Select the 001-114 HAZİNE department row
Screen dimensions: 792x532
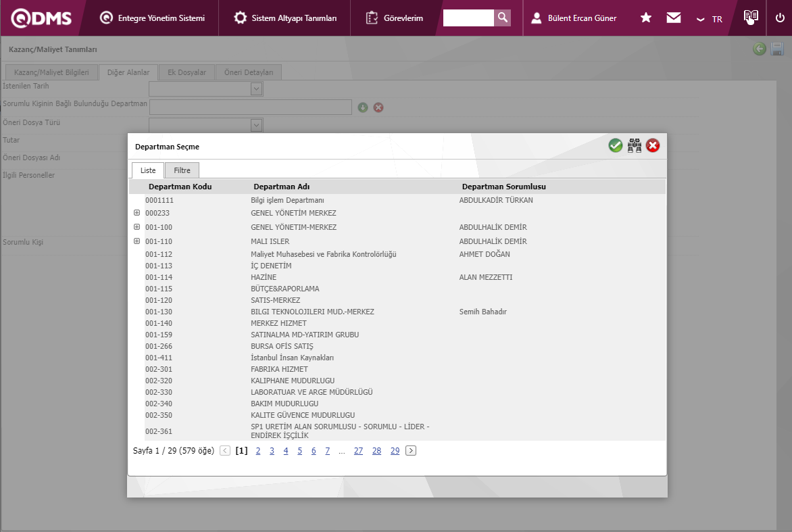[263, 277]
